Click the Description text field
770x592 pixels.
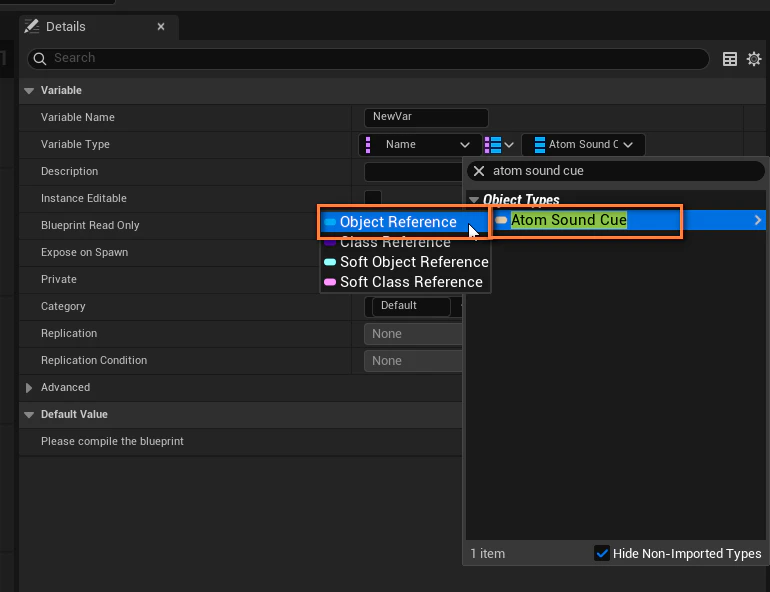[412, 172]
